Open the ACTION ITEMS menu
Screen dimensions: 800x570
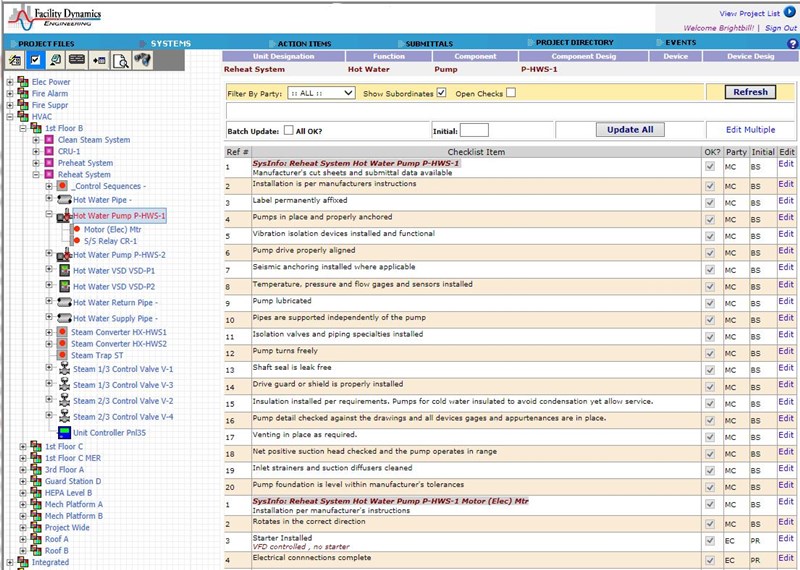305,44
